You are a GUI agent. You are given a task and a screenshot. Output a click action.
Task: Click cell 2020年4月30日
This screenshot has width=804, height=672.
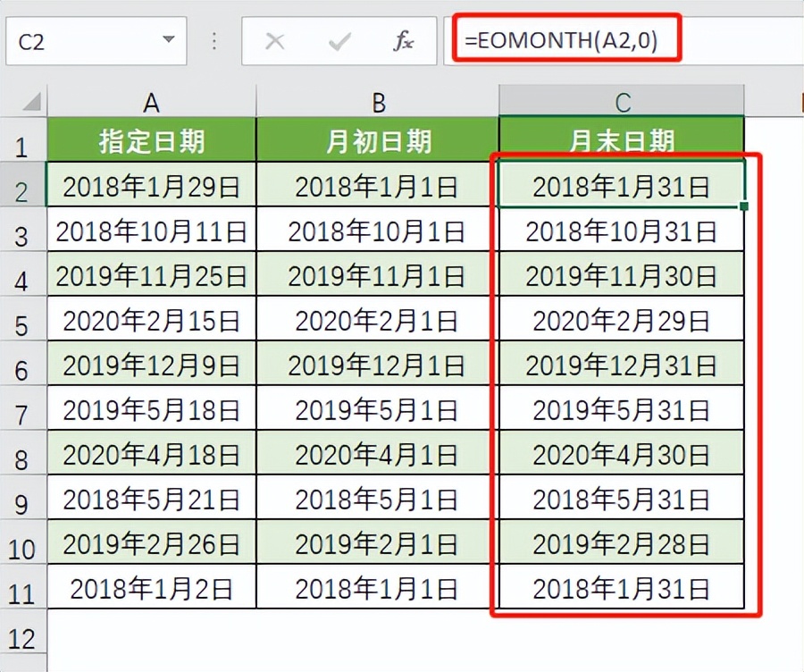[x=622, y=453]
